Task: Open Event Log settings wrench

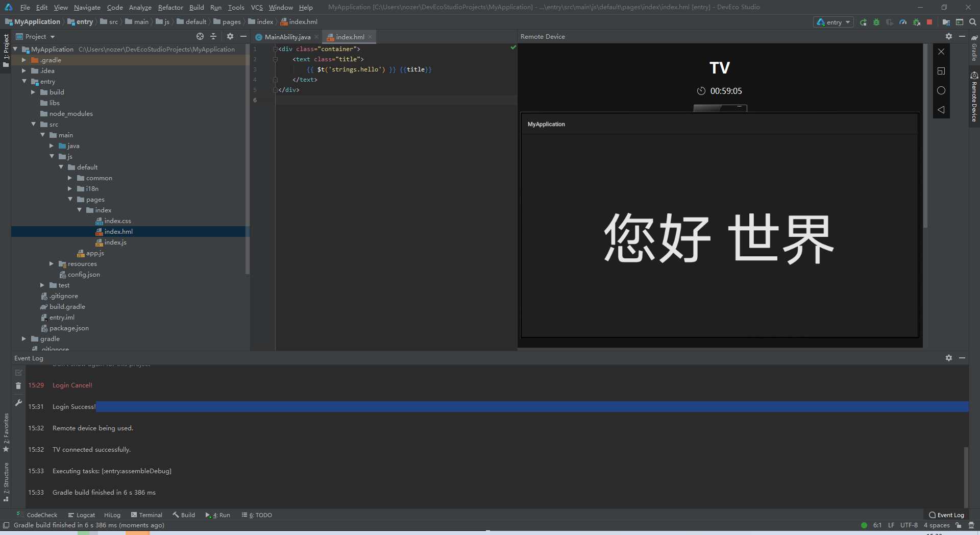Action: point(18,403)
